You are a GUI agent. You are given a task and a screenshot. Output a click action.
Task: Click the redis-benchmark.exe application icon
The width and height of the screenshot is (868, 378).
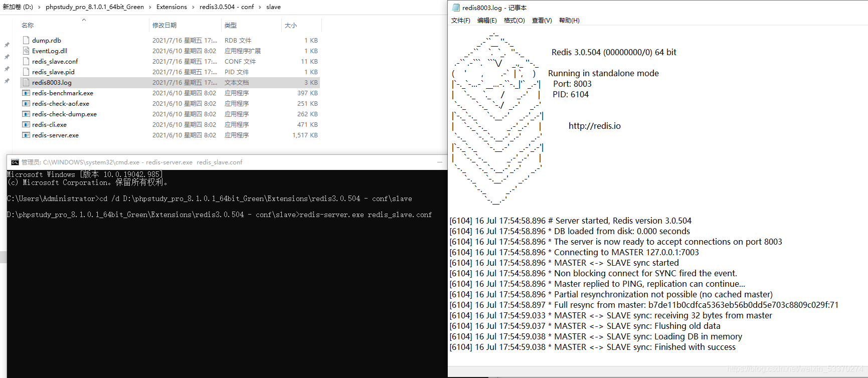pos(26,93)
